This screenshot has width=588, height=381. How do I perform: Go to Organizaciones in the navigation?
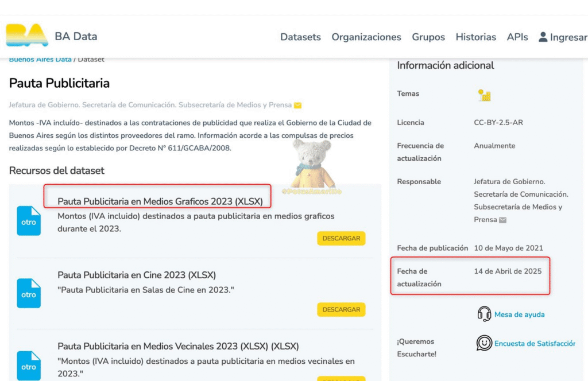coord(366,37)
